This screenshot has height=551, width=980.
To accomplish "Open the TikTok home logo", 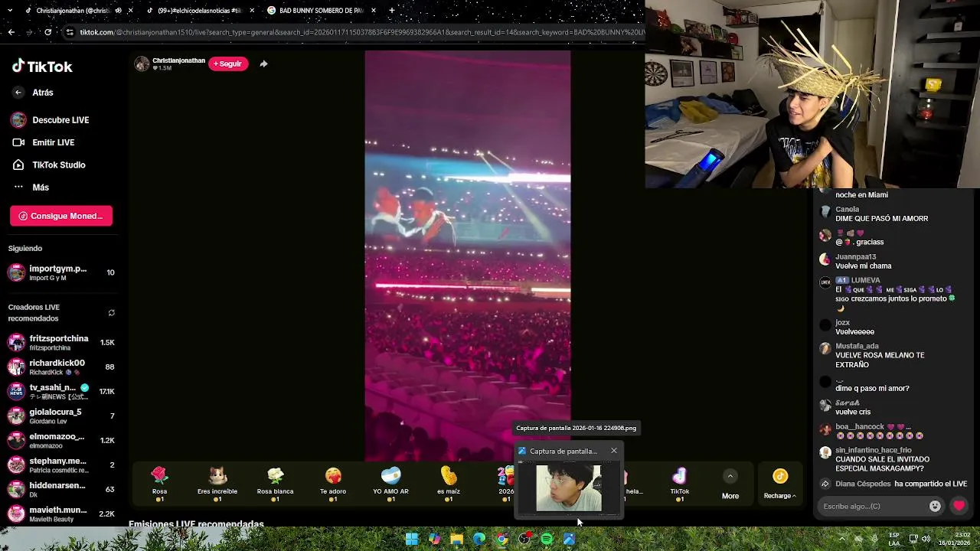I will point(42,67).
